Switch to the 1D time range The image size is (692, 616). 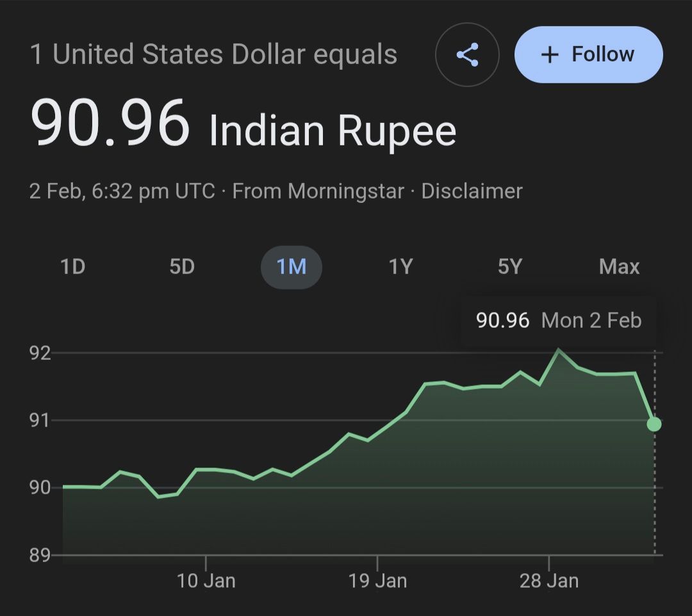tap(72, 266)
